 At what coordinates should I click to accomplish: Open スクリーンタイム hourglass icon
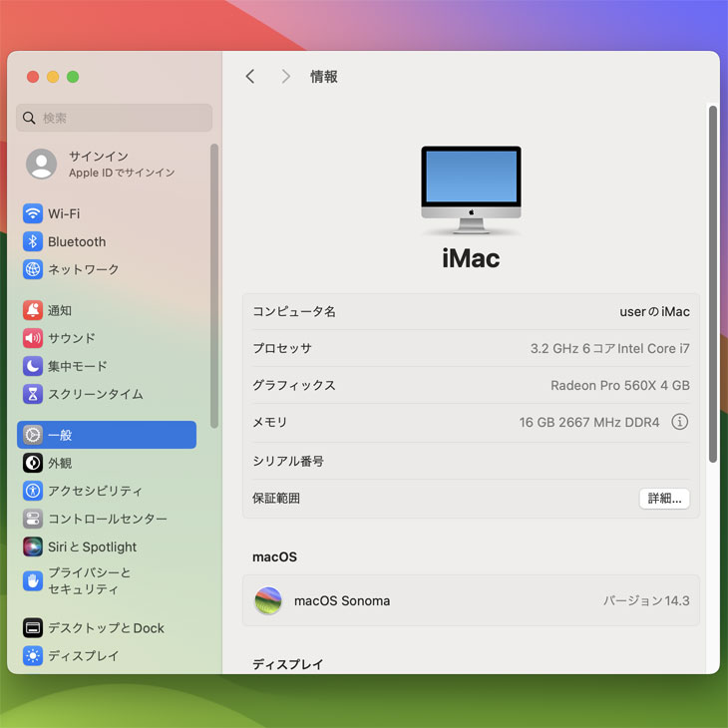point(33,394)
